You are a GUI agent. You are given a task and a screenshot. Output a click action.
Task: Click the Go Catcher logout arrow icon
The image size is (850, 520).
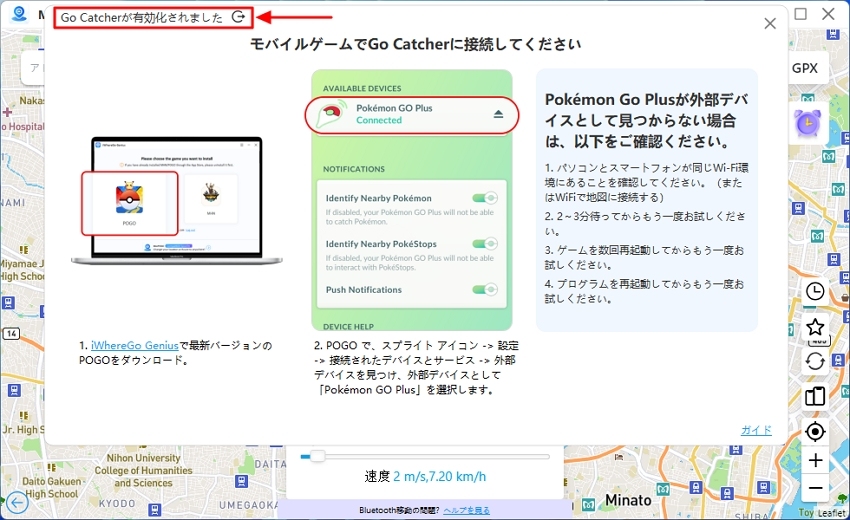click(x=239, y=17)
